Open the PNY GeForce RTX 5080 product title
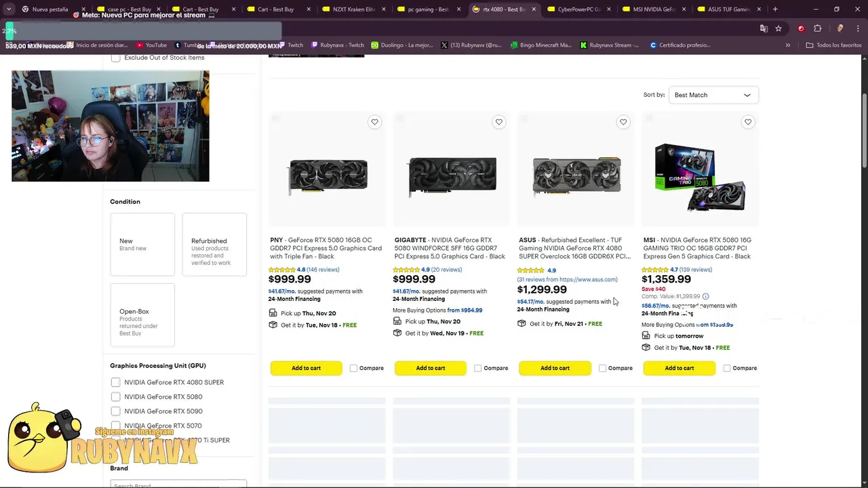Screen dimensions: 868x488 (x=326, y=248)
